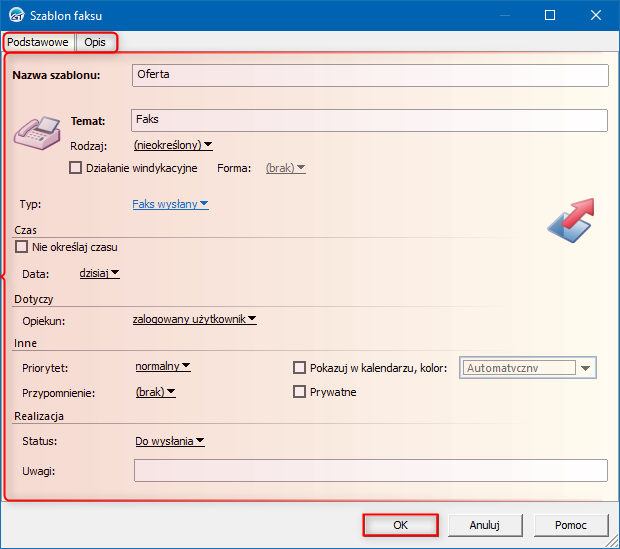Click the Uwagi text field
Screen dimensions: 620x549
click(370, 470)
